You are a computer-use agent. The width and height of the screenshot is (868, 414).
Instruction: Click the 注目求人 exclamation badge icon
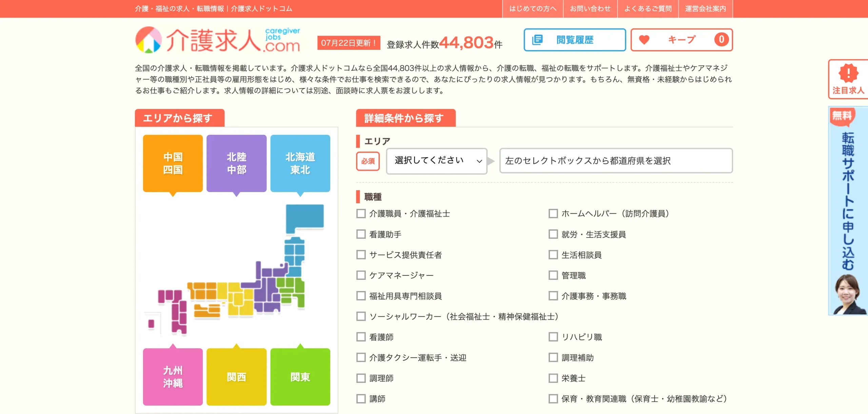point(848,73)
